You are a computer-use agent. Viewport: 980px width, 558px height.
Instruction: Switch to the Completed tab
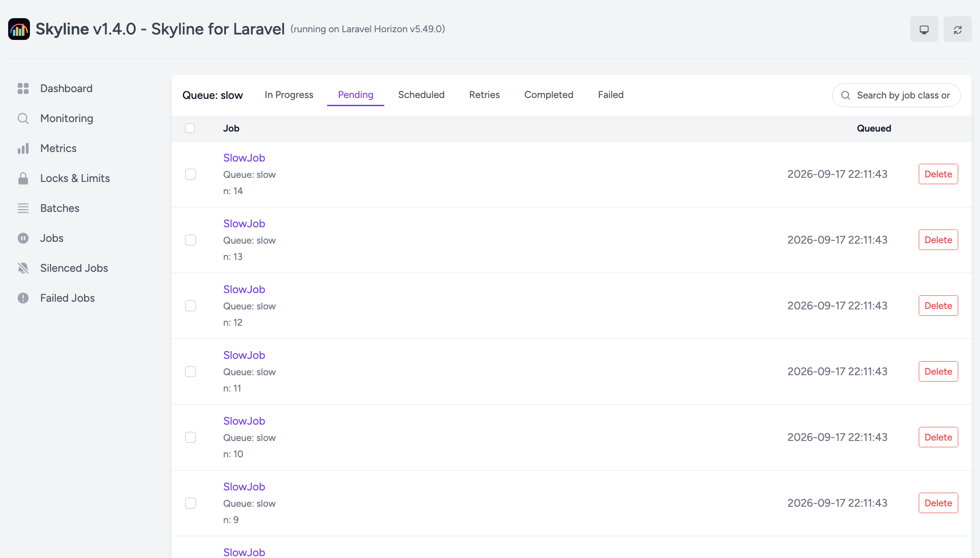549,95
